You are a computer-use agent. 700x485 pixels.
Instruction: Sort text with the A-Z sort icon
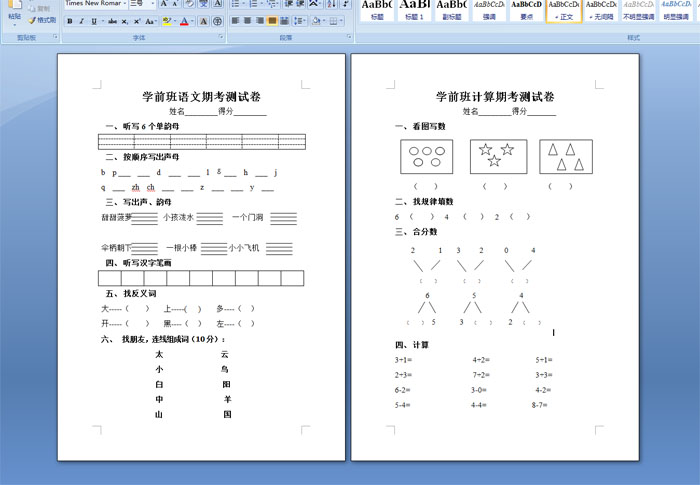point(331,4)
